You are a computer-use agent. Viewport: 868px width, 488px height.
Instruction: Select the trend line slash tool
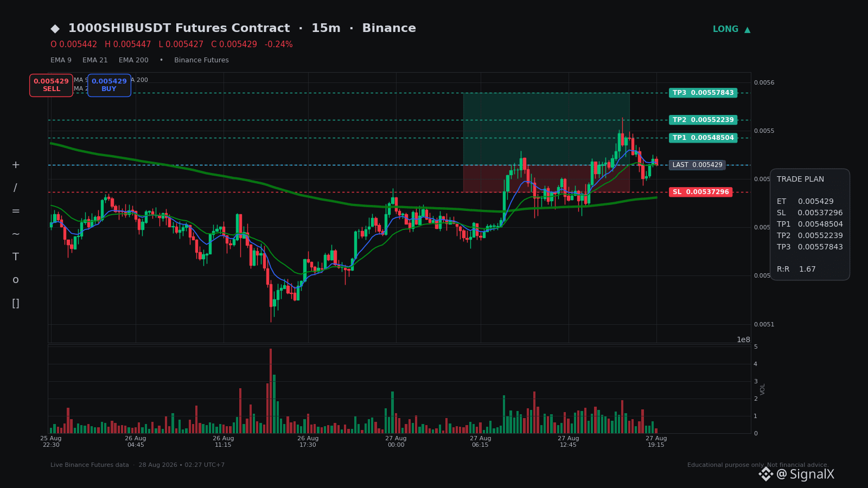pos(16,188)
